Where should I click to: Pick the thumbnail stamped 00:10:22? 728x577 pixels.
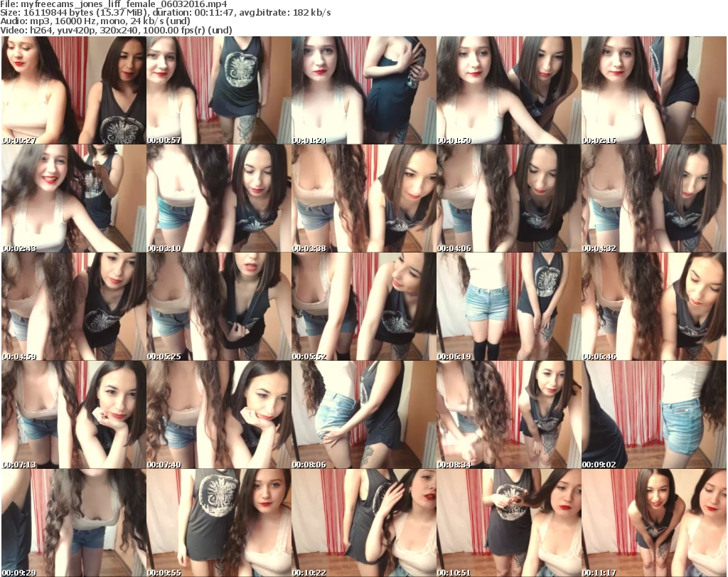point(363,523)
